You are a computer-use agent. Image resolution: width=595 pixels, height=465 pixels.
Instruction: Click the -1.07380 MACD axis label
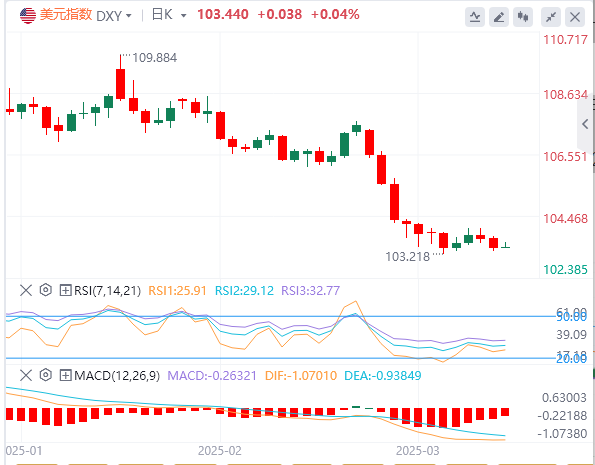point(562,433)
